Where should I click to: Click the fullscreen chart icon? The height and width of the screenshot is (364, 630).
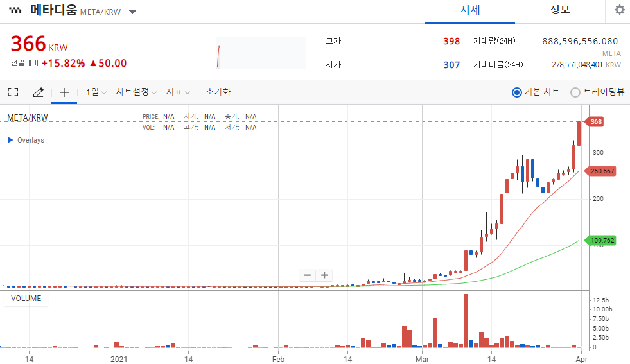[x=13, y=92]
